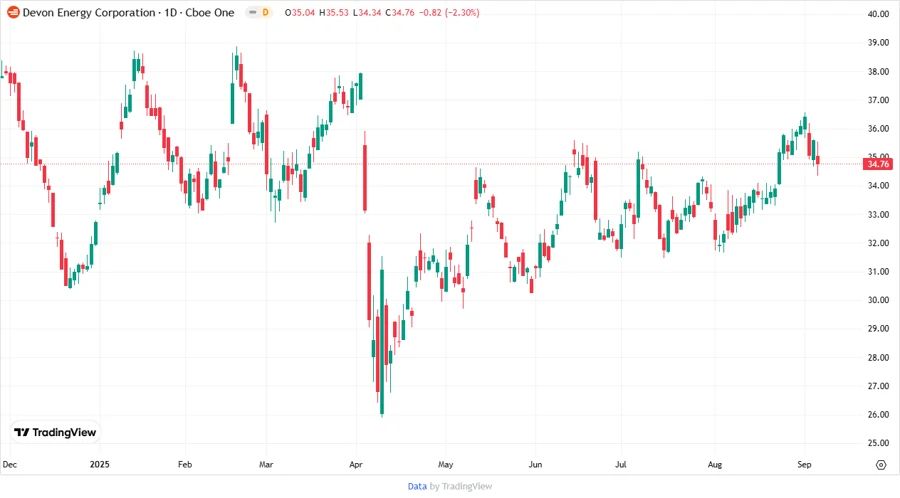Screen dimensions: 900x498
Task: Click the 30.00 price axis label
Action: click(x=878, y=300)
